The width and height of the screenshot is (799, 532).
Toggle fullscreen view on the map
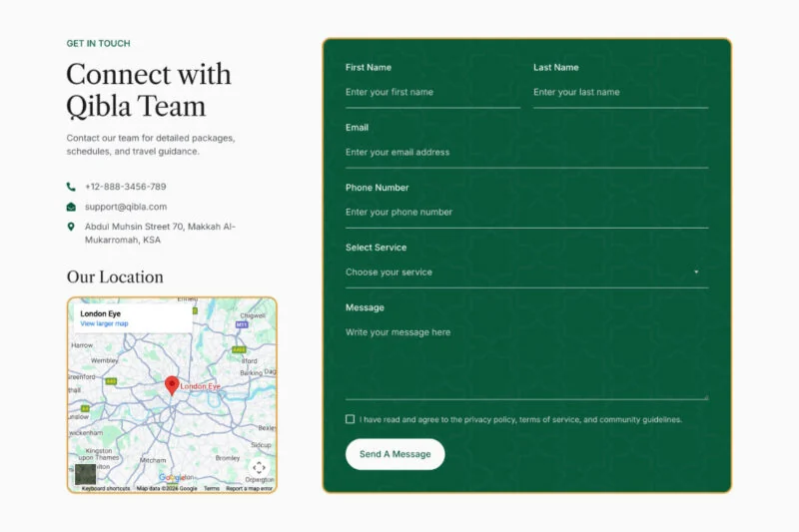[259, 467]
